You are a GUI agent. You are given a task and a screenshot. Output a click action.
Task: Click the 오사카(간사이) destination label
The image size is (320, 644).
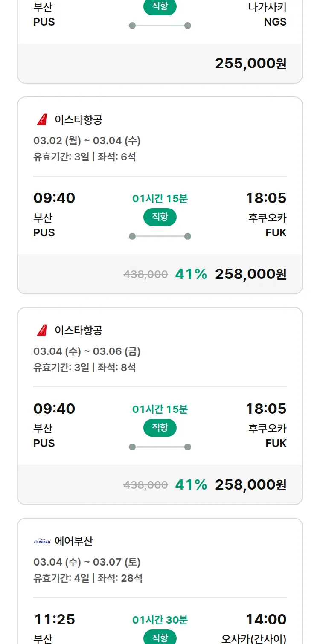click(x=254, y=639)
